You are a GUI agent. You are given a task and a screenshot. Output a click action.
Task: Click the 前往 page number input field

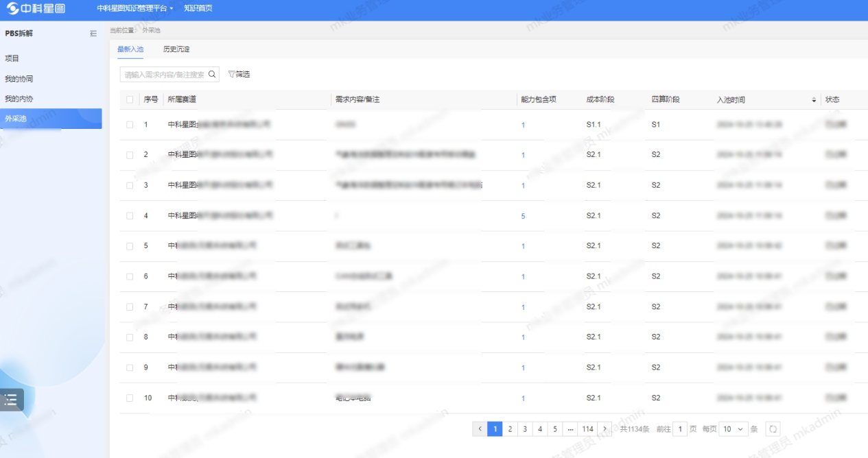680,429
